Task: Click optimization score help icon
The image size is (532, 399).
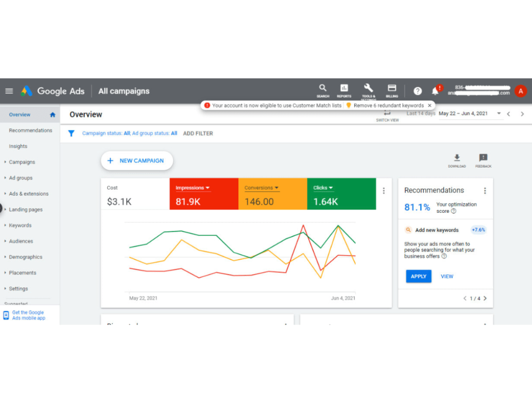Action: point(454,211)
